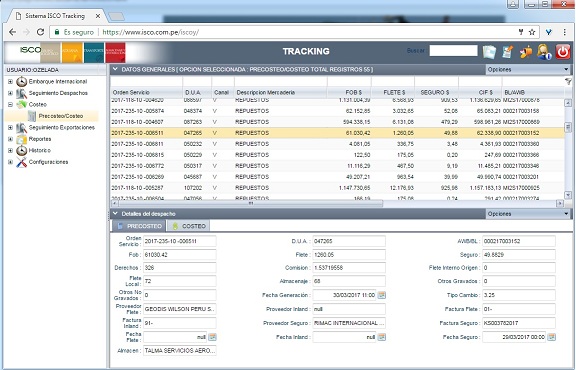The image size is (576, 370).
Task: Expand the Seguimiento Despachos tree node
Action: (x=10, y=93)
